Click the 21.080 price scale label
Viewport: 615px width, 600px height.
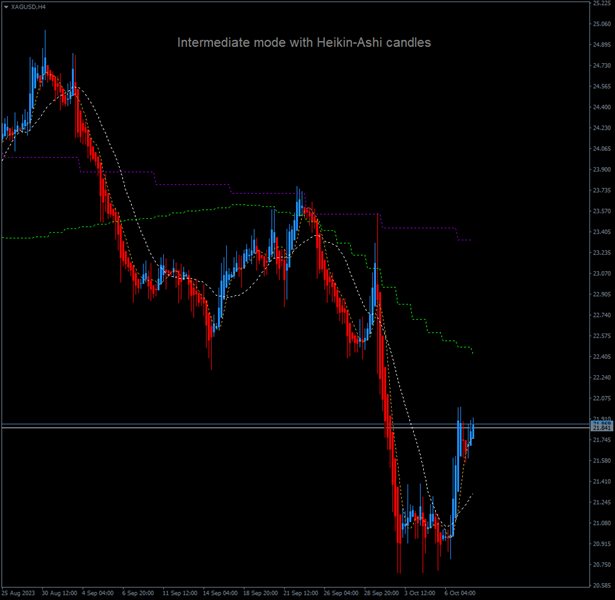pyautogui.click(x=602, y=523)
